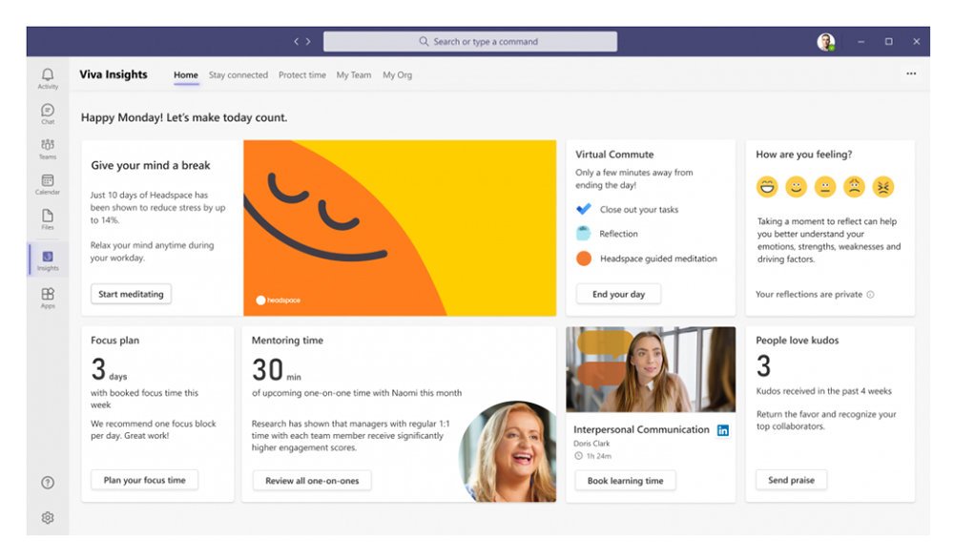Open the Interpersonal Communication course thumbnail
The image size is (954, 560).
click(651, 369)
